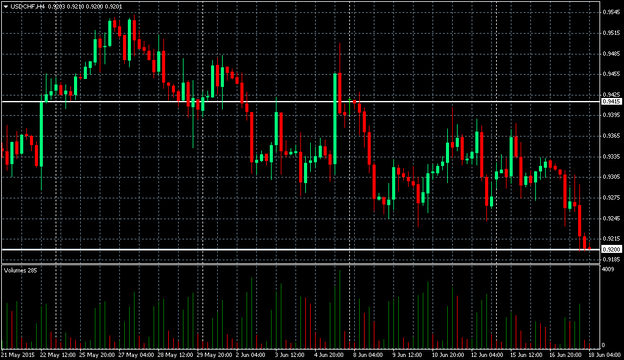Click the 27 May 04:00 time label

(136, 355)
